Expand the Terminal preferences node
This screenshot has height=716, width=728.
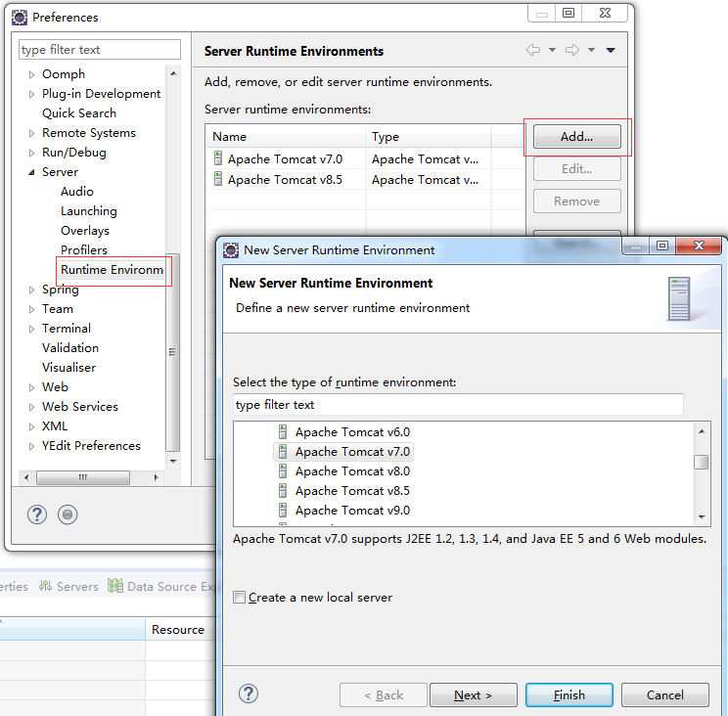pos(31,329)
